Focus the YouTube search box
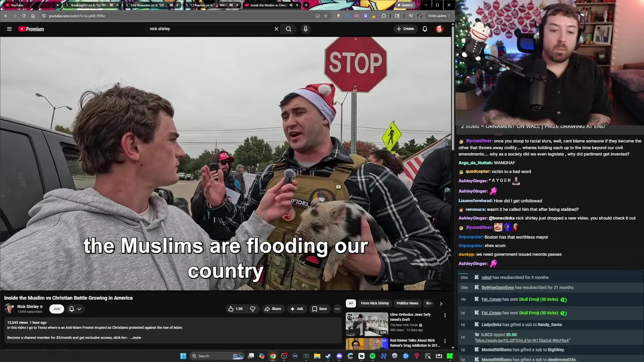 tap(209, 29)
